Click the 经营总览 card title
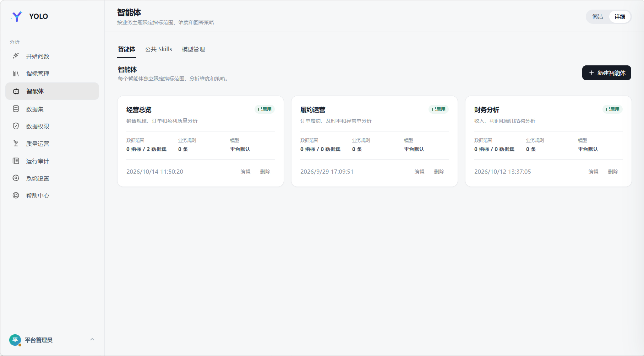Screen dimensions: 644x356 click(x=139, y=110)
